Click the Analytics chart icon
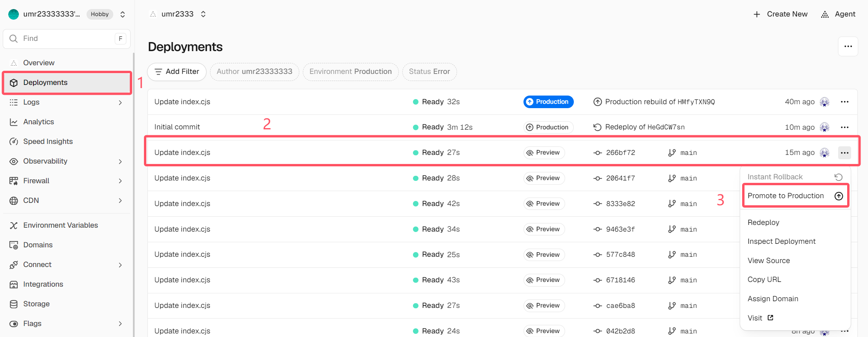Image resolution: width=868 pixels, height=337 pixels. point(14,122)
